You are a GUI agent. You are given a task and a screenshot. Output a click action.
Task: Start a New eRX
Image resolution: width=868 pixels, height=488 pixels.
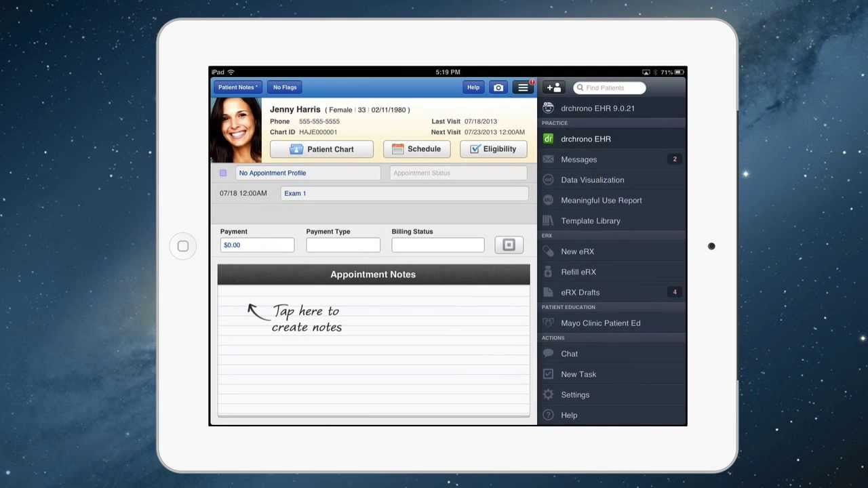612,251
